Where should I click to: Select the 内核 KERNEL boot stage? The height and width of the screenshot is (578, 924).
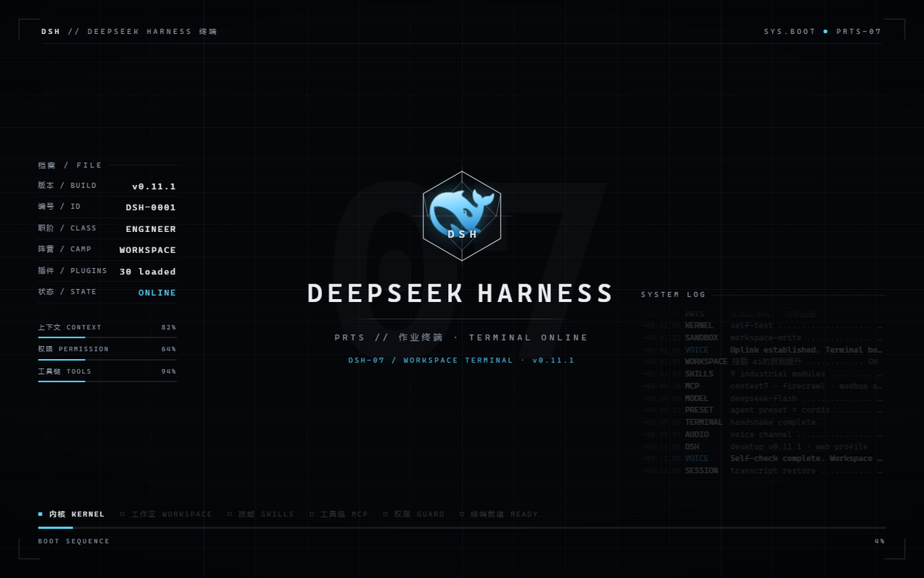click(x=71, y=514)
